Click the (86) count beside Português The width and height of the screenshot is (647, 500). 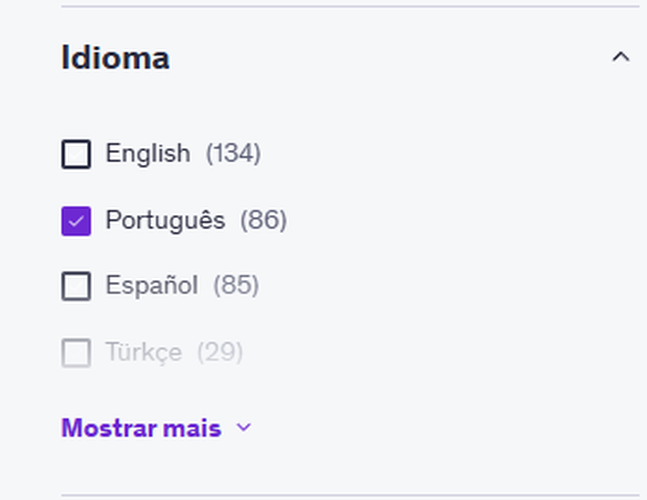263,220
